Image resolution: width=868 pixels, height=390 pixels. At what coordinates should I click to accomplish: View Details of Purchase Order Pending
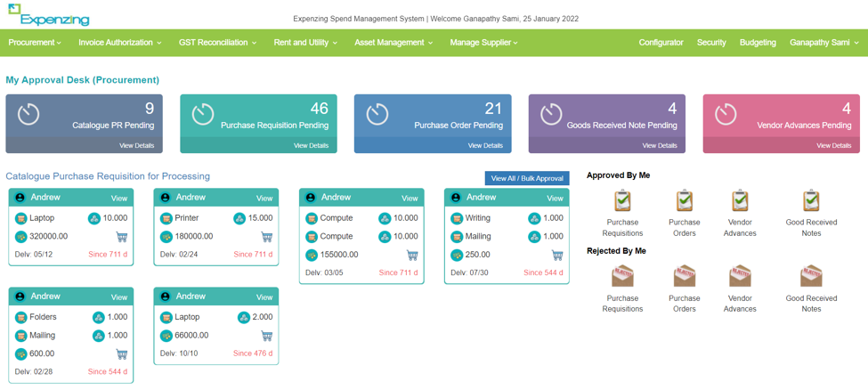click(x=485, y=145)
